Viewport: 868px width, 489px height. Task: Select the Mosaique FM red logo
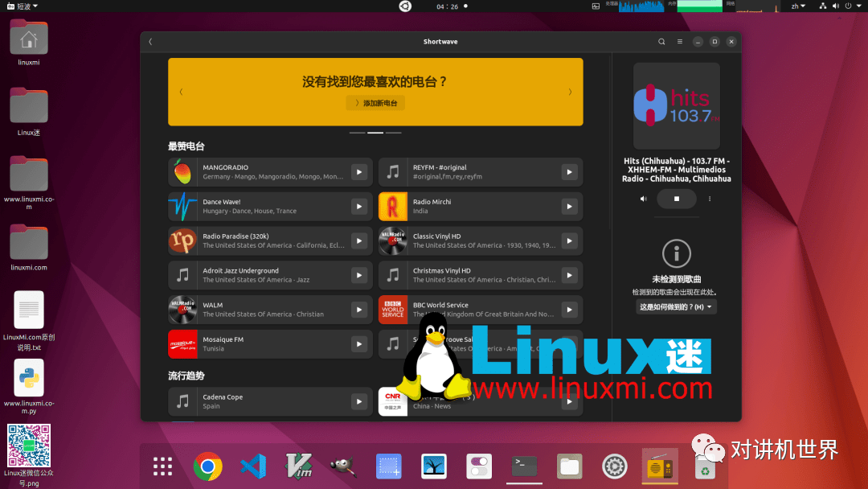click(x=182, y=344)
